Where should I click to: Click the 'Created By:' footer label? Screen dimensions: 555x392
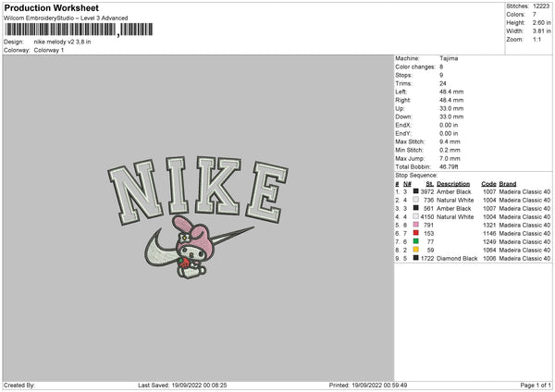pos(19,386)
